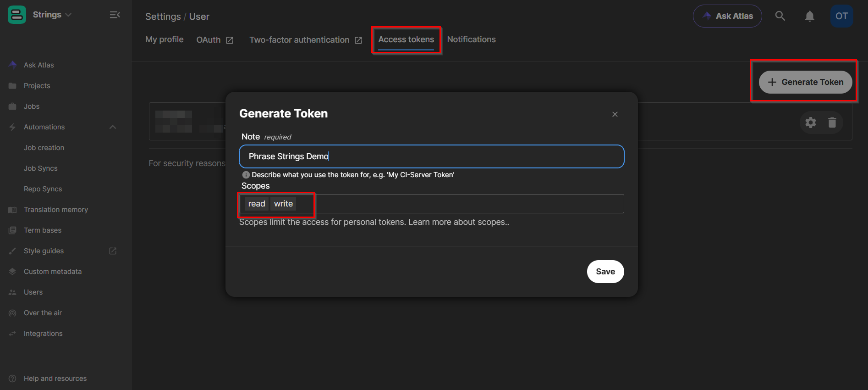
Task: Click into the Note input field
Action: (432, 156)
